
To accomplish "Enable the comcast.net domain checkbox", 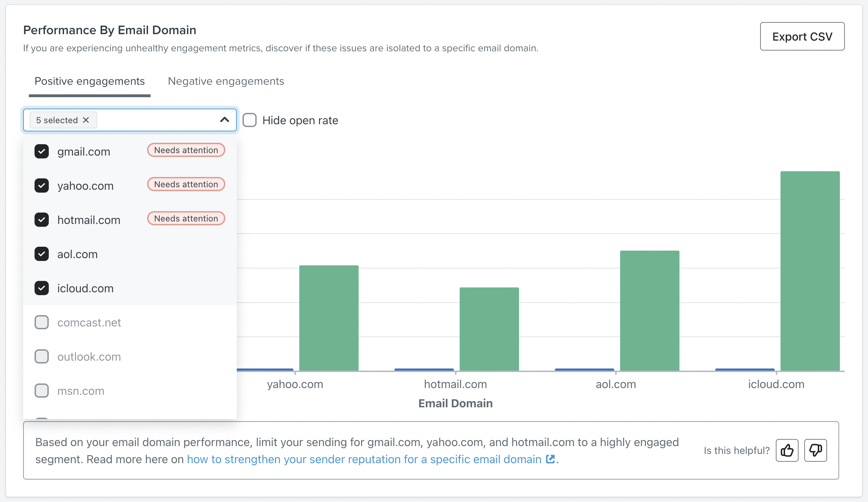I will 41,322.
